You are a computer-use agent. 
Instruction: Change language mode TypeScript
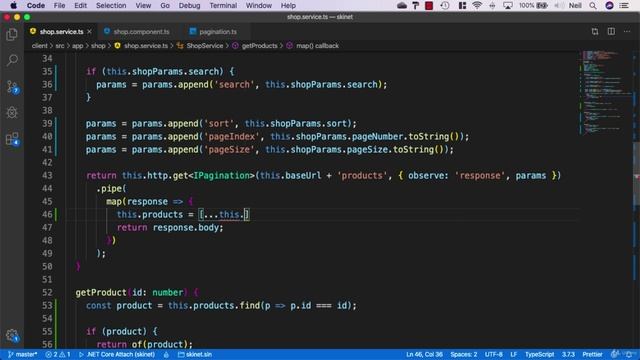tap(539, 354)
